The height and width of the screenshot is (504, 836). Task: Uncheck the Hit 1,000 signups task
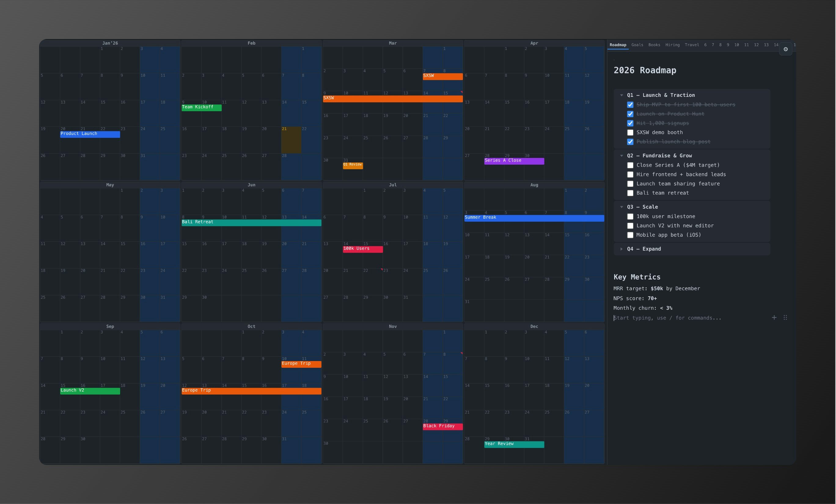point(630,123)
